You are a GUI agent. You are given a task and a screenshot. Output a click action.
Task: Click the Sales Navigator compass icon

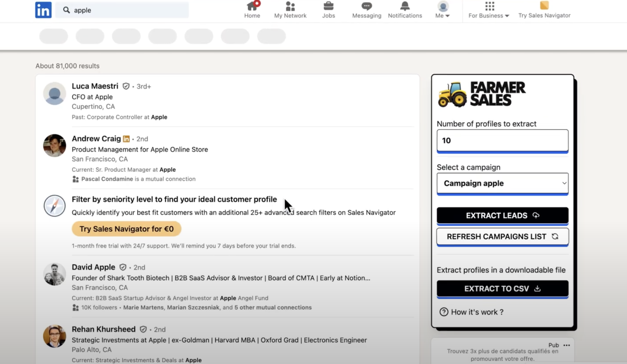pos(55,206)
